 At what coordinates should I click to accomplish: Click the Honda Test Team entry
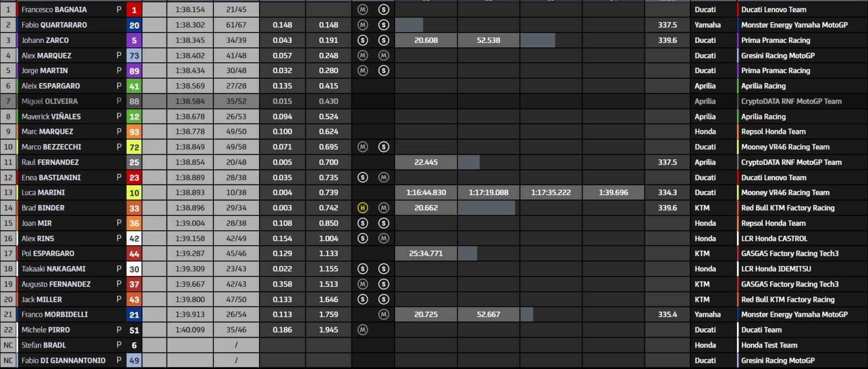769,345
